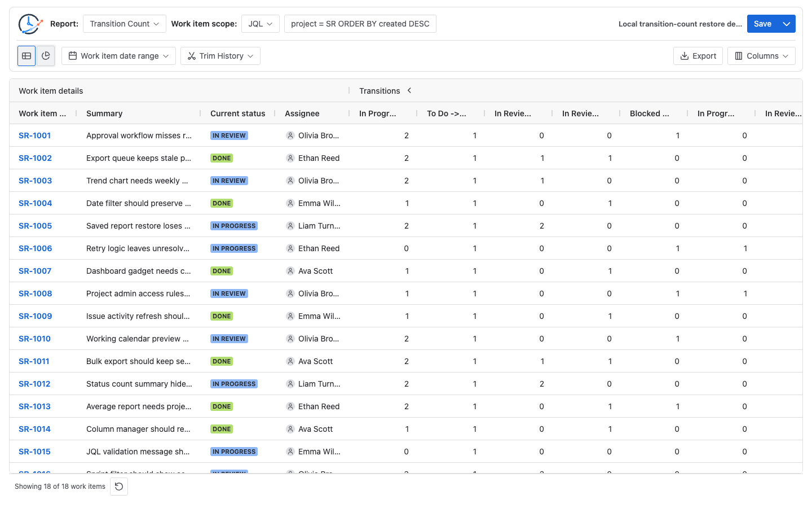Click the Summary column header
The width and height of the screenshot is (812, 508).
[x=104, y=113]
